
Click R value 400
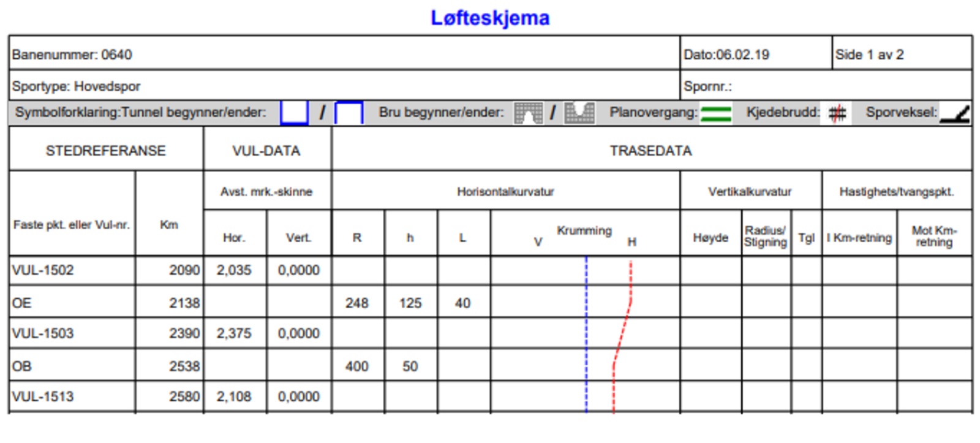coord(357,366)
